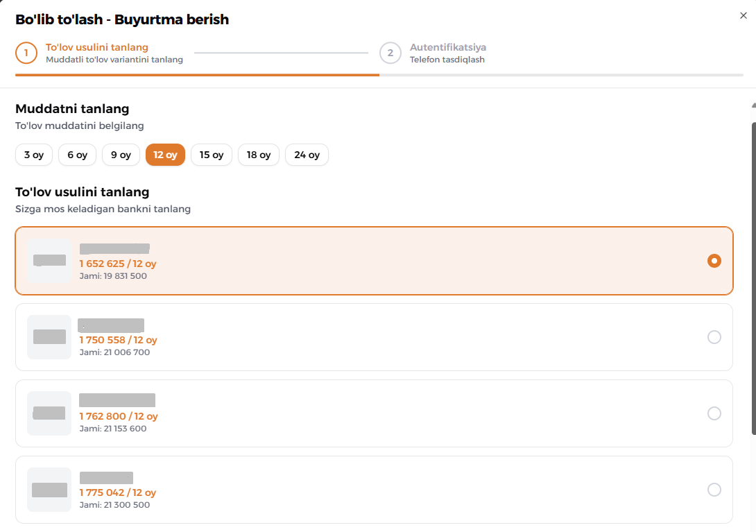Select radio for 1 652 625 plan
Image resolution: width=756 pixels, height=532 pixels.
(x=714, y=261)
